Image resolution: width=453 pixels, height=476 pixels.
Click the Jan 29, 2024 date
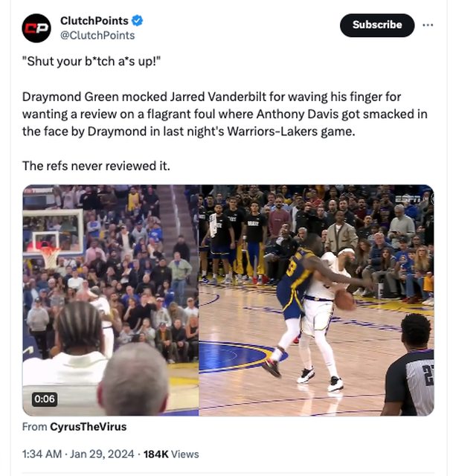pos(102,454)
